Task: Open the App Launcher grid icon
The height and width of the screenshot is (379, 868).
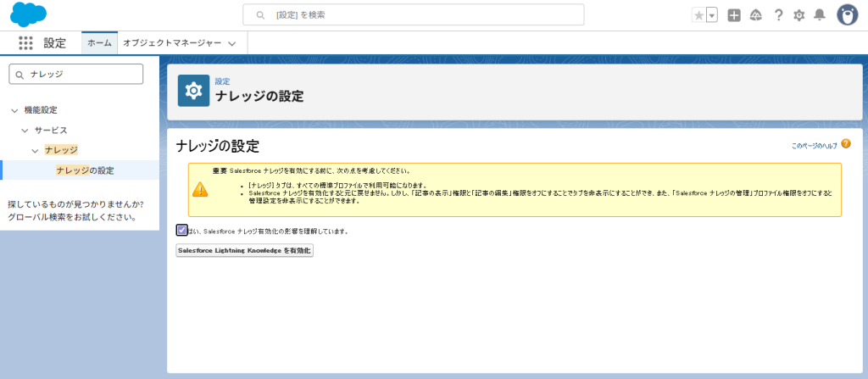Action: (25, 43)
